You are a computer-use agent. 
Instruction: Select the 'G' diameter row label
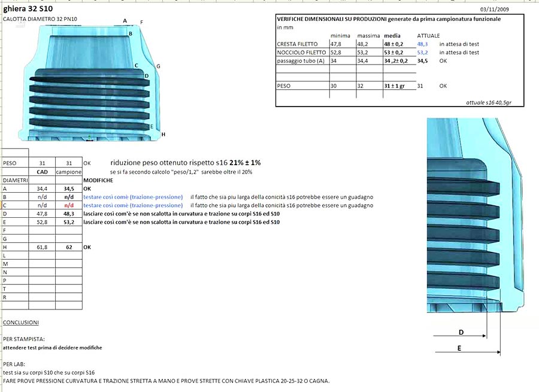click(15, 239)
